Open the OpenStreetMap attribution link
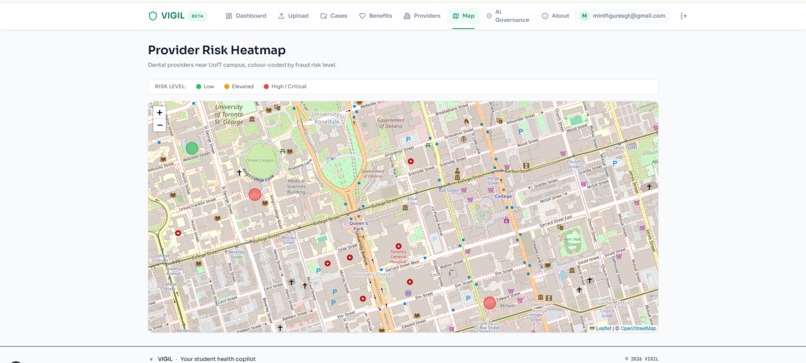This screenshot has height=363, width=806. (x=638, y=329)
